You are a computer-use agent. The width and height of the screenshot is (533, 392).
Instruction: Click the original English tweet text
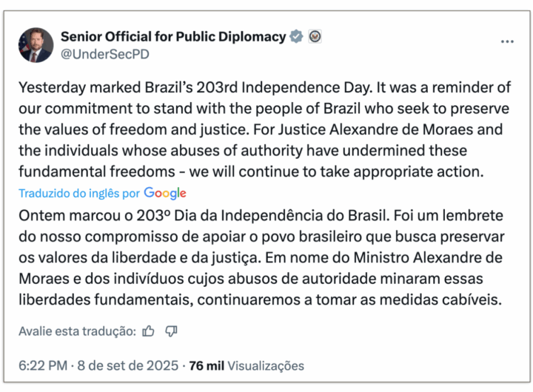[264, 129]
